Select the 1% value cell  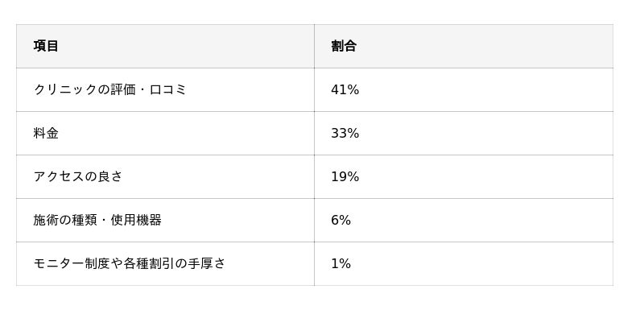pyautogui.click(x=464, y=263)
